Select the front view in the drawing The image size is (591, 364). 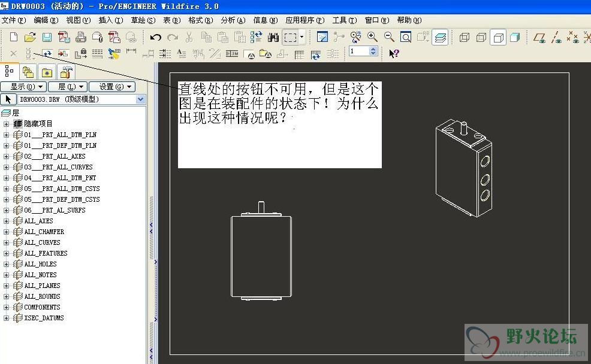[x=261, y=251]
